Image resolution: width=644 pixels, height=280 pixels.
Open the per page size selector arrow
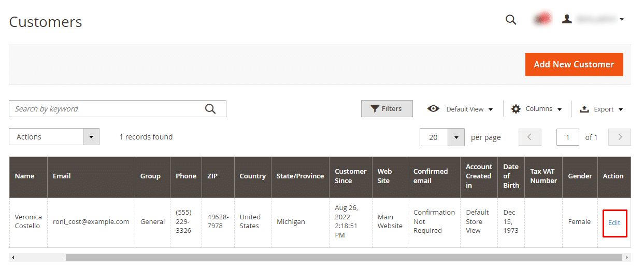(x=456, y=137)
